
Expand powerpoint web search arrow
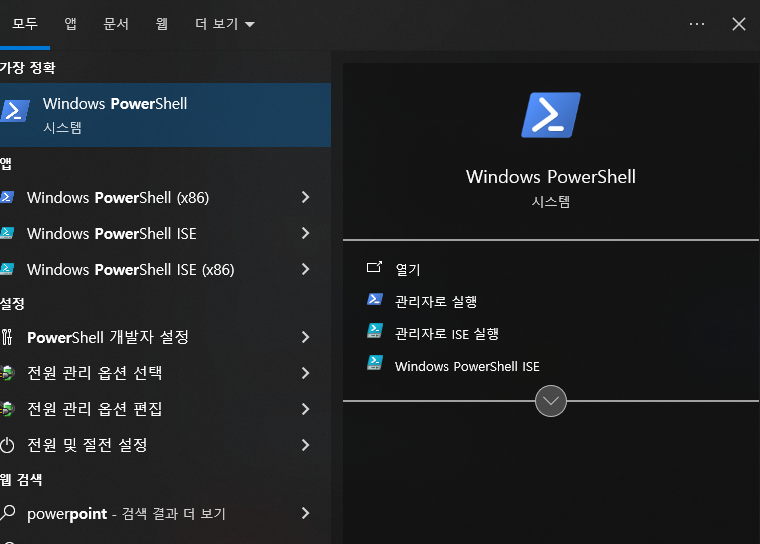(305, 513)
